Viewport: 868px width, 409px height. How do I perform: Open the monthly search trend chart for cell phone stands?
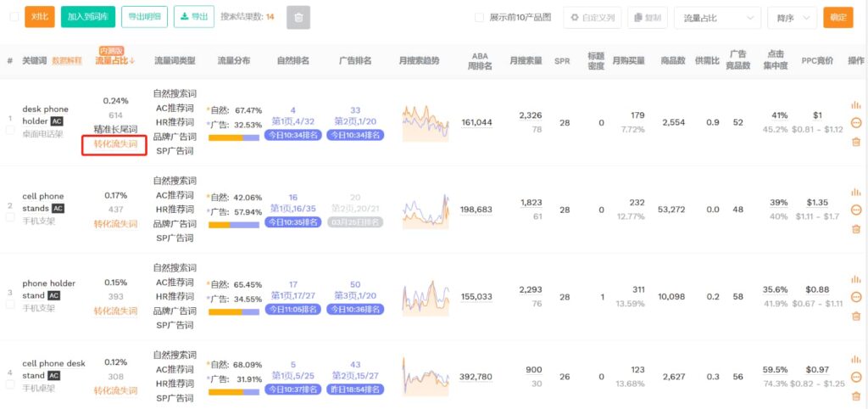[x=426, y=210]
